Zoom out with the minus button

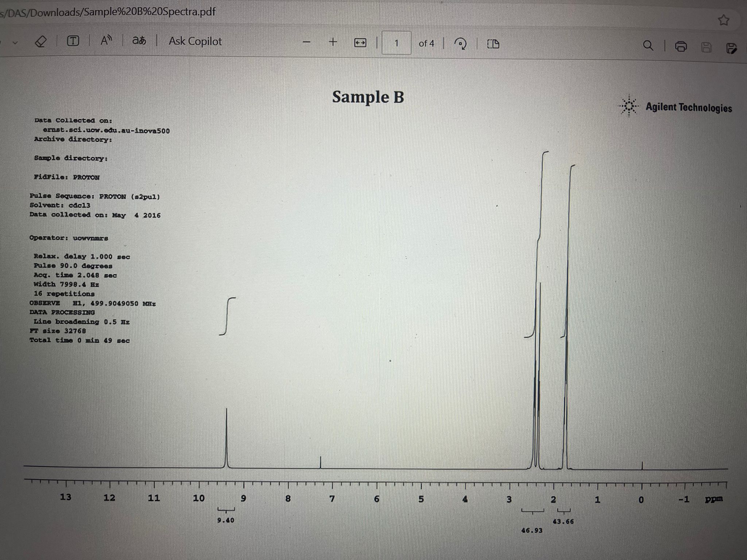(307, 42)
